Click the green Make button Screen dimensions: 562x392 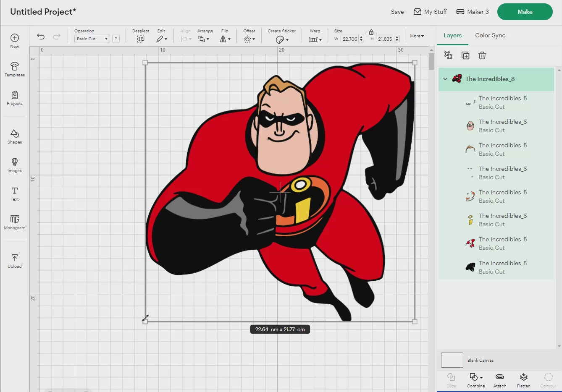[525, 12]
